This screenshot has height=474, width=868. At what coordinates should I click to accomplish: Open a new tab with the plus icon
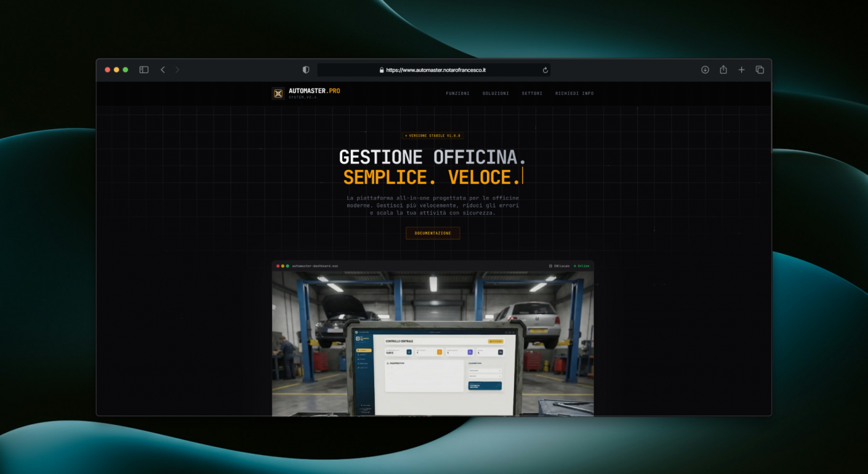click(x=741, y=70)
